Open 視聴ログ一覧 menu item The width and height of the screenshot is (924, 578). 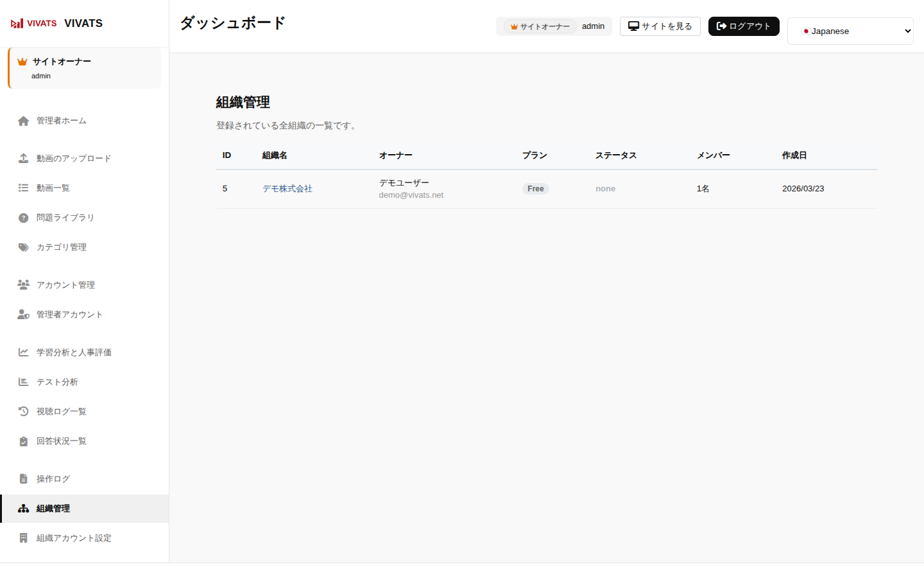(x=85, y=412)
